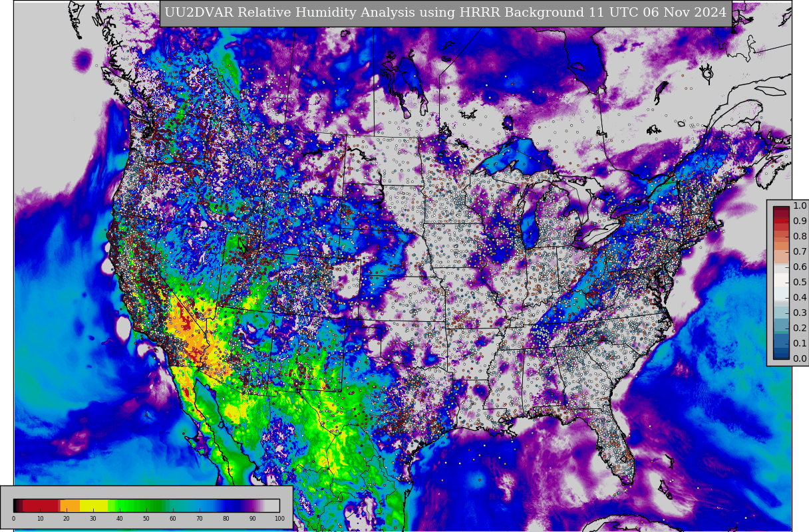Image resolution: width=809 pixels, height=532 pixels.
Task: Click the '40' tick label on humidity colorbar
Action: (x=120, y=519)
